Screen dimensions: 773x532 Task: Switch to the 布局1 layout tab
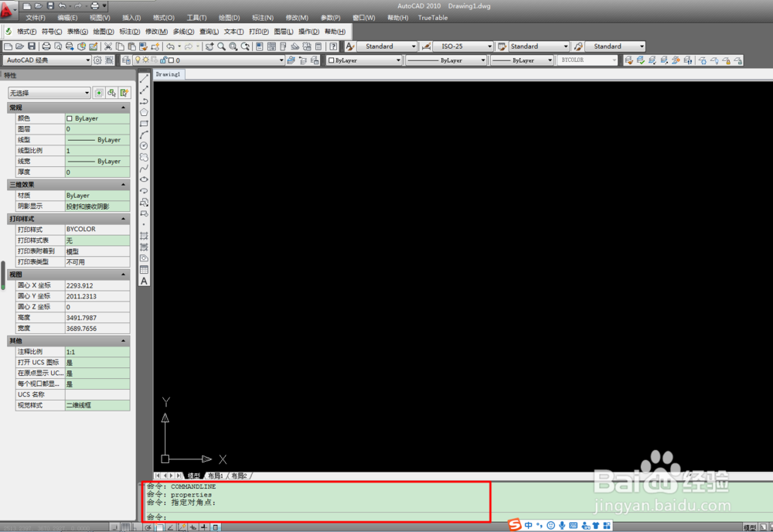coord(216,476)
